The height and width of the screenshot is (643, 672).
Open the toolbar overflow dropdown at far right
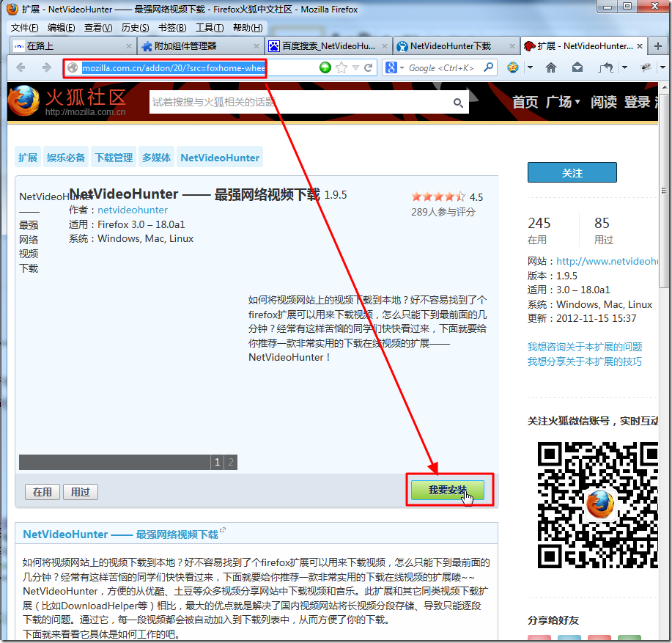pos(662,67)
